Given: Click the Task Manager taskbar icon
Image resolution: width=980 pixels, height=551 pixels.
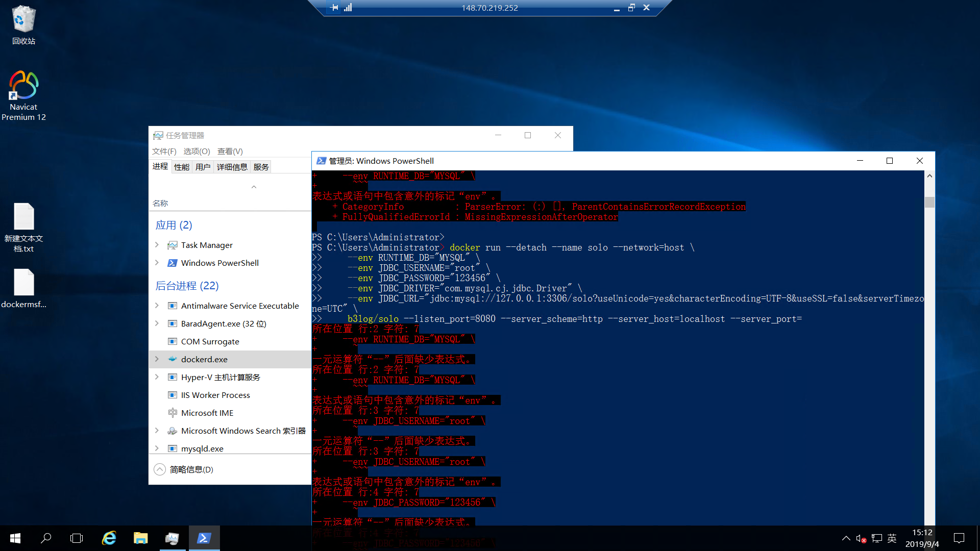Looking at the screenshot, I should 172,538.
